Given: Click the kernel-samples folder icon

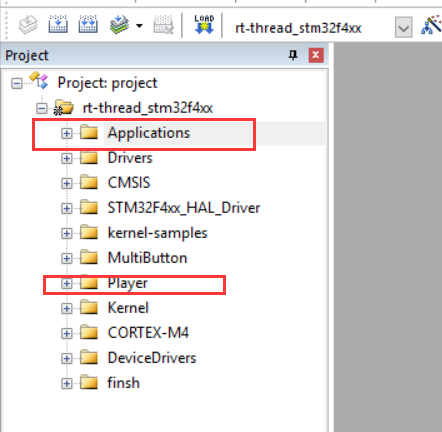Looking at the screenshot, I should (x=89, y=232).
